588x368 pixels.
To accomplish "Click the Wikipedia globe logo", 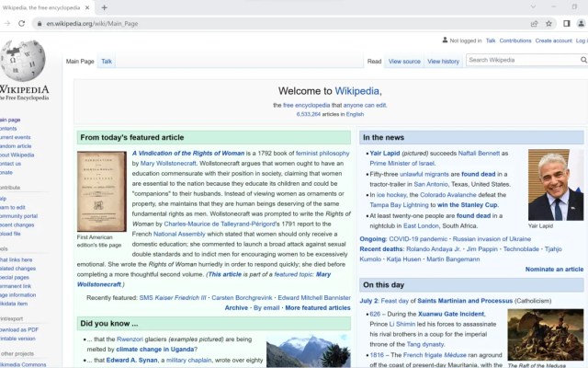I will pyautogui.click(x=23, y=60).
